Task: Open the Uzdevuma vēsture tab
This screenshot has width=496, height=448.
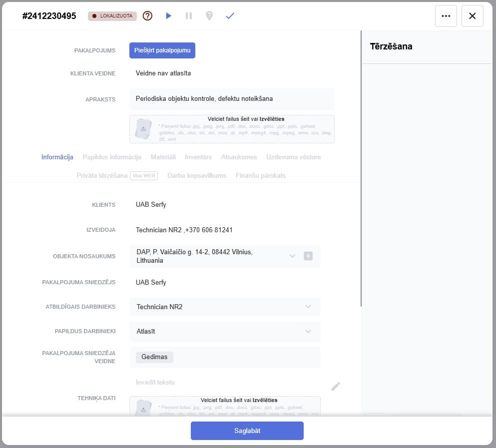Action: 293,157
